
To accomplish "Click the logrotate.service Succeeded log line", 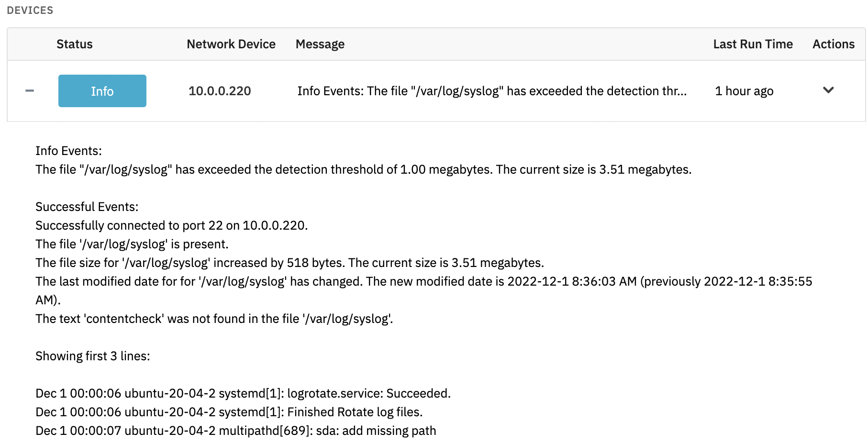I will tap(243, 393).
